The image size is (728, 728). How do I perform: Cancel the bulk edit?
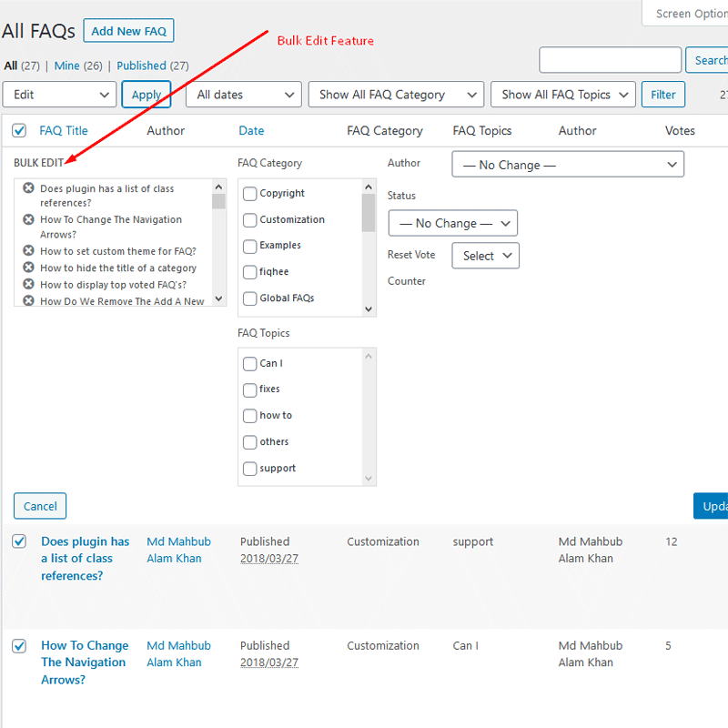click(x=39, y=506)
